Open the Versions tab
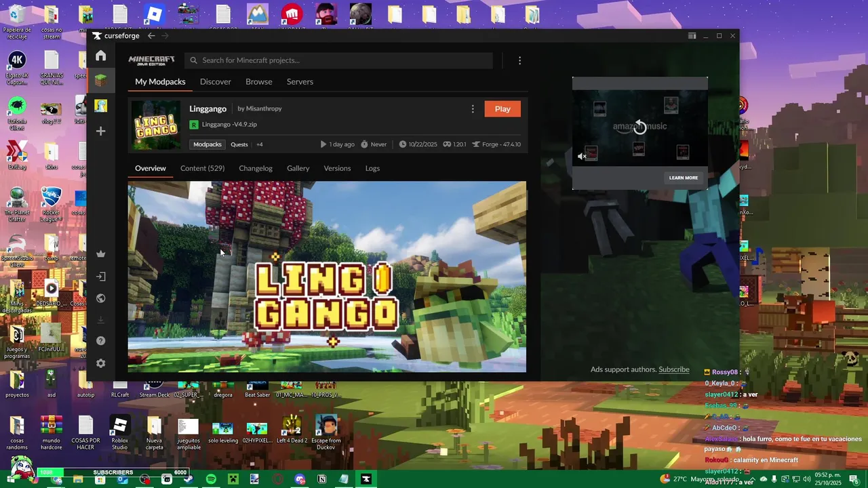Screen dimensions: 868x488 [x=337, y=168]
